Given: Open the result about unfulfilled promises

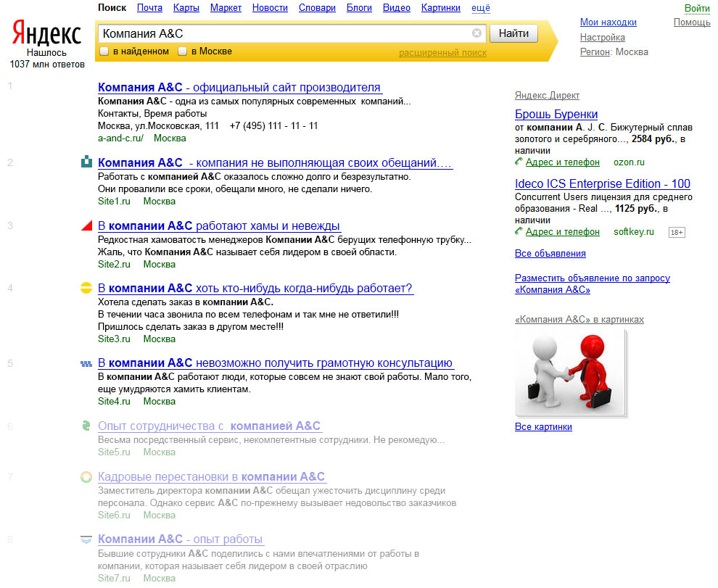Looking at the screenshot, I should pos(275,162).
